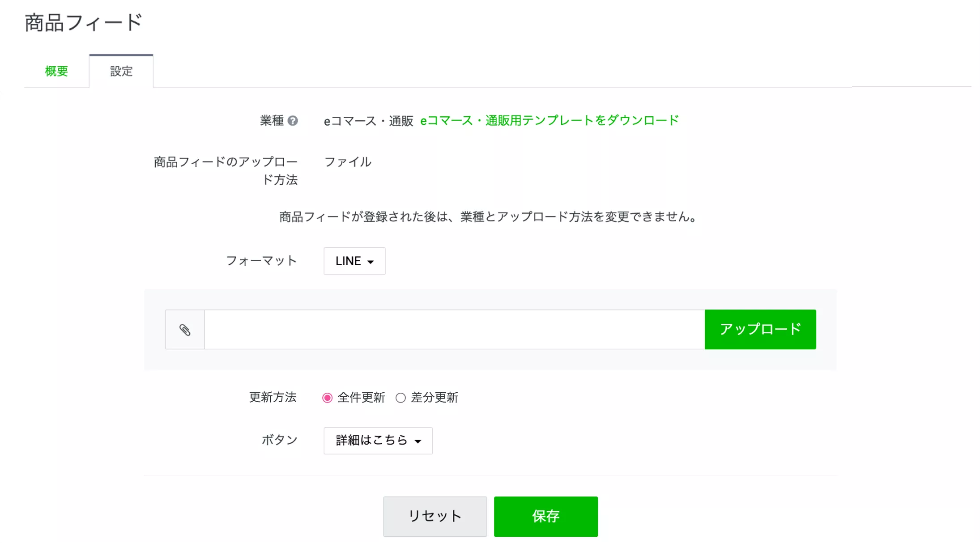The image size is (980, 543).
Task: Expand the 詳細はこちら button dropdown
Action: (x=378, y=441)
